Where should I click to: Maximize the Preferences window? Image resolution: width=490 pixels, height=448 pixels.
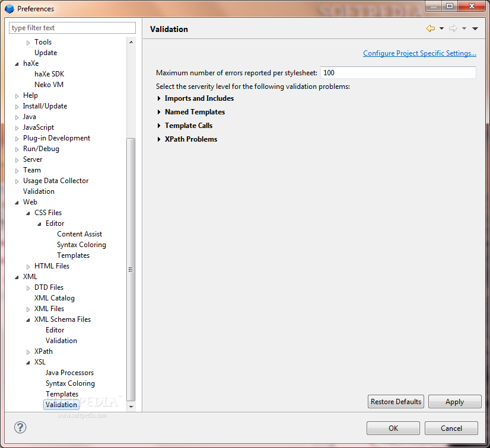(x=450, y=6)
